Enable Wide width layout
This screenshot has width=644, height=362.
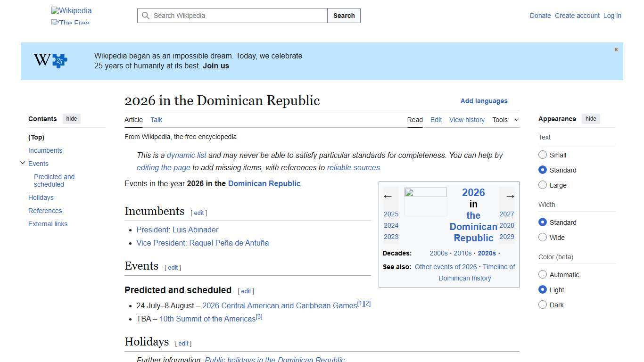point(543,238)
